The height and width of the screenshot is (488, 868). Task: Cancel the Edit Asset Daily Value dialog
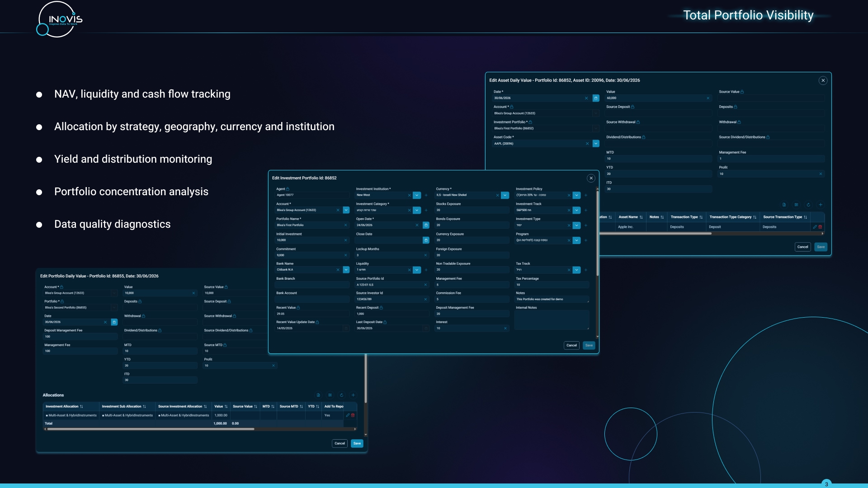pos(802,247)
